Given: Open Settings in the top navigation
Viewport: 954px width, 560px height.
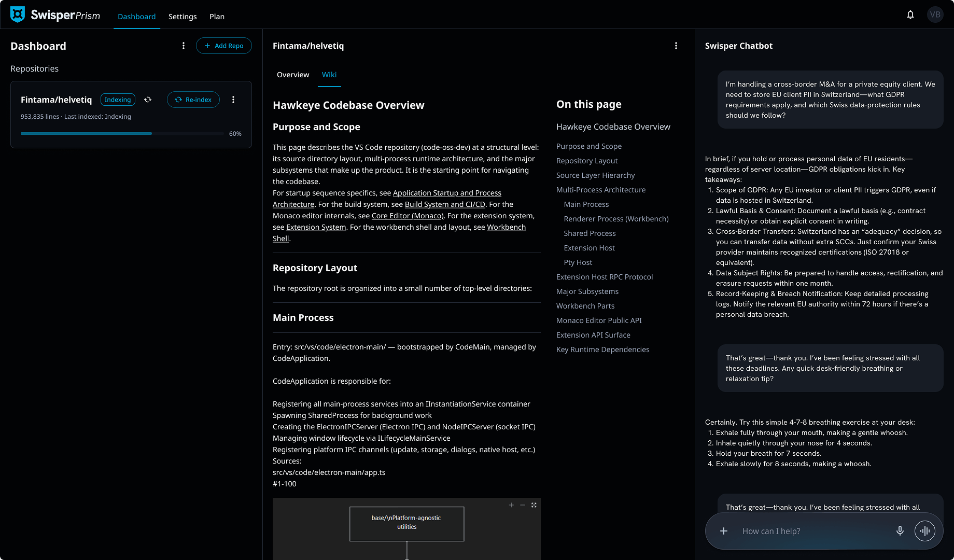Looking at the screenshot, I should 183,17.
